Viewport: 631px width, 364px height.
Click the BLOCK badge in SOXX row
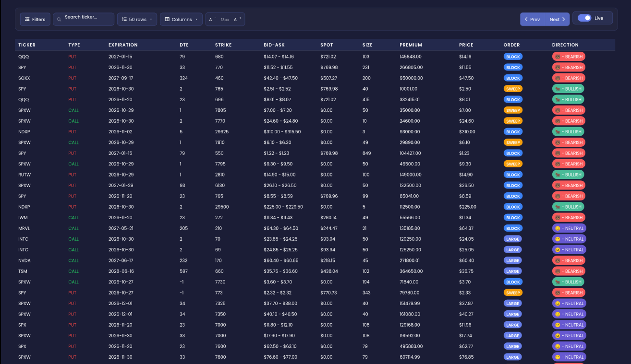click(x=513, y=78)
